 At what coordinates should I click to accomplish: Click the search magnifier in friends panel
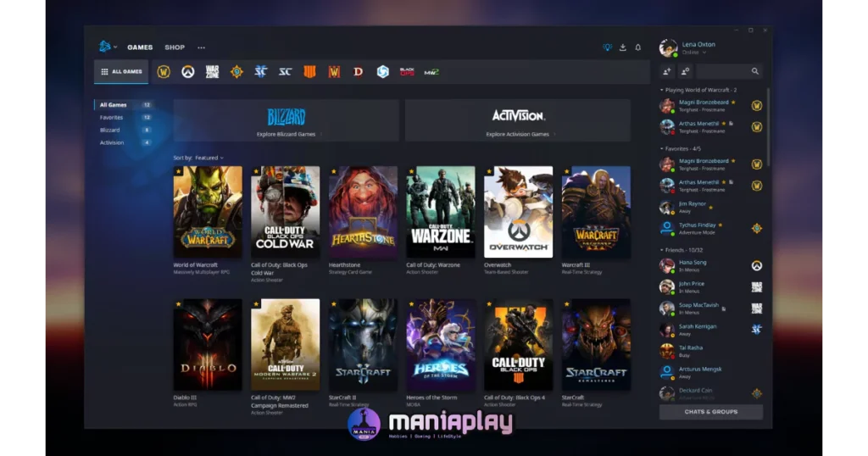click(x=755, y=71)
